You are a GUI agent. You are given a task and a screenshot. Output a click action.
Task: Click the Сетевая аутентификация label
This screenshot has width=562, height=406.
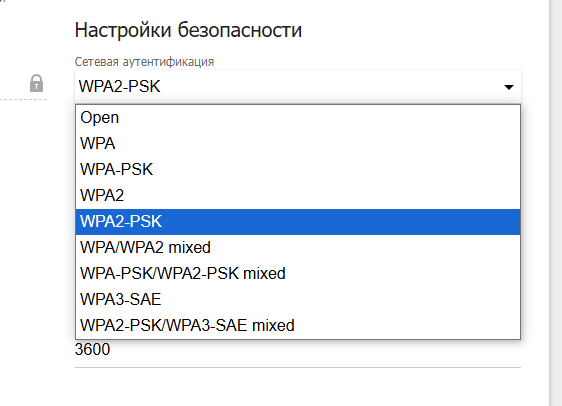[x=144, y=62]
